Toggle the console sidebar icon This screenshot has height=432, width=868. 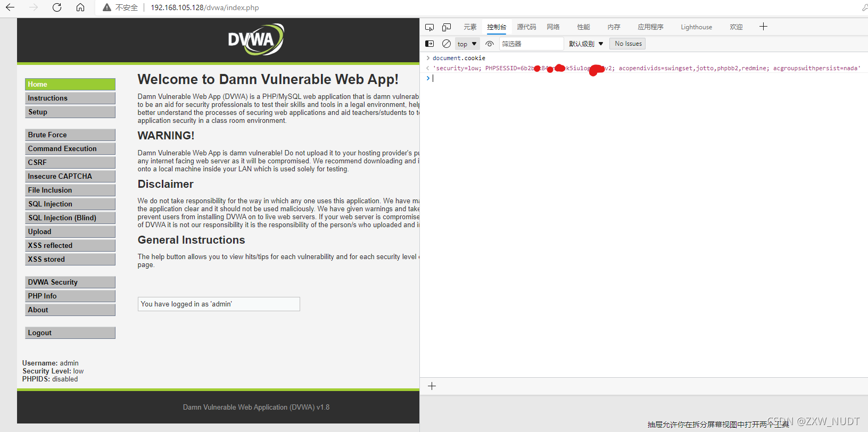pos(429,44)
